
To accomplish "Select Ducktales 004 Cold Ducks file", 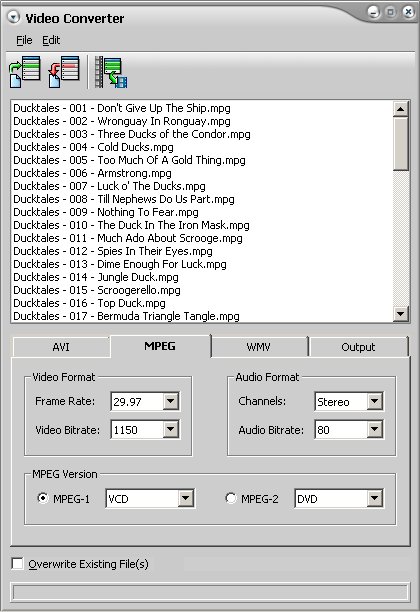I will [93, 147].
